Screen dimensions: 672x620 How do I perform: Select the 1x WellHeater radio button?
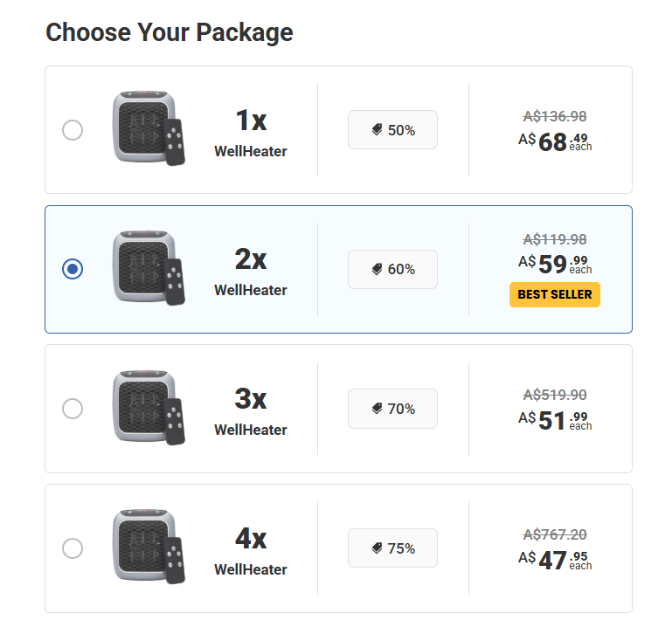tap(73, 130)
